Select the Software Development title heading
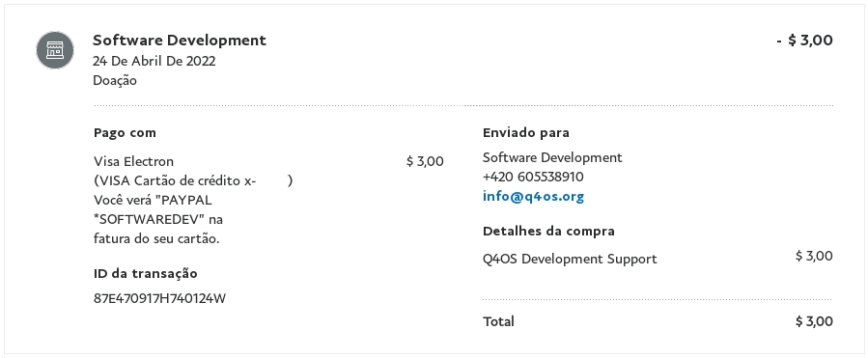This screenshot has width=868, height=358. (x=180, y=41)
